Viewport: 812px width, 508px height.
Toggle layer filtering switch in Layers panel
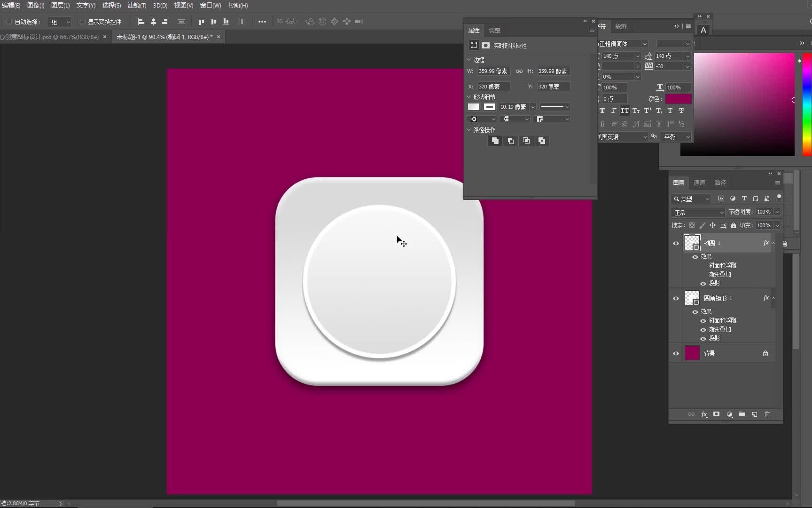pyautogui.click(x=779, y=197)
